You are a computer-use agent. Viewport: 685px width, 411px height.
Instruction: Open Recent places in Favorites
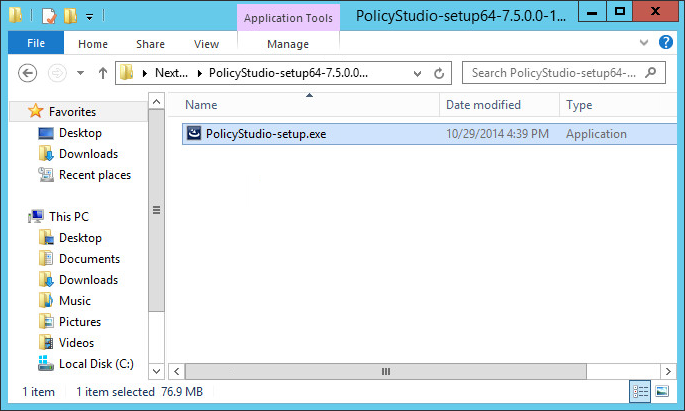point(95,175)
